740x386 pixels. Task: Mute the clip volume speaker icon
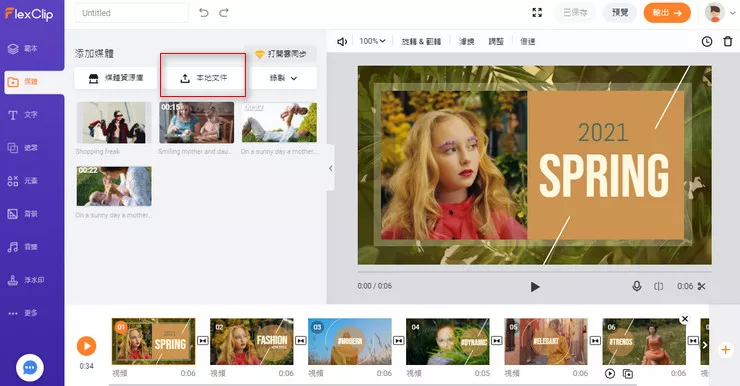click(x=342, y=42)
